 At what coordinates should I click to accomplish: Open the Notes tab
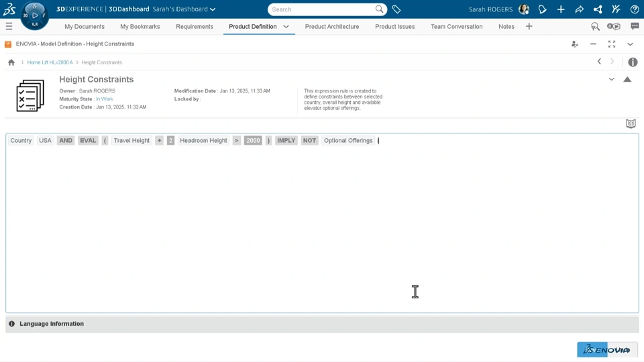click(x=506, y=27)
